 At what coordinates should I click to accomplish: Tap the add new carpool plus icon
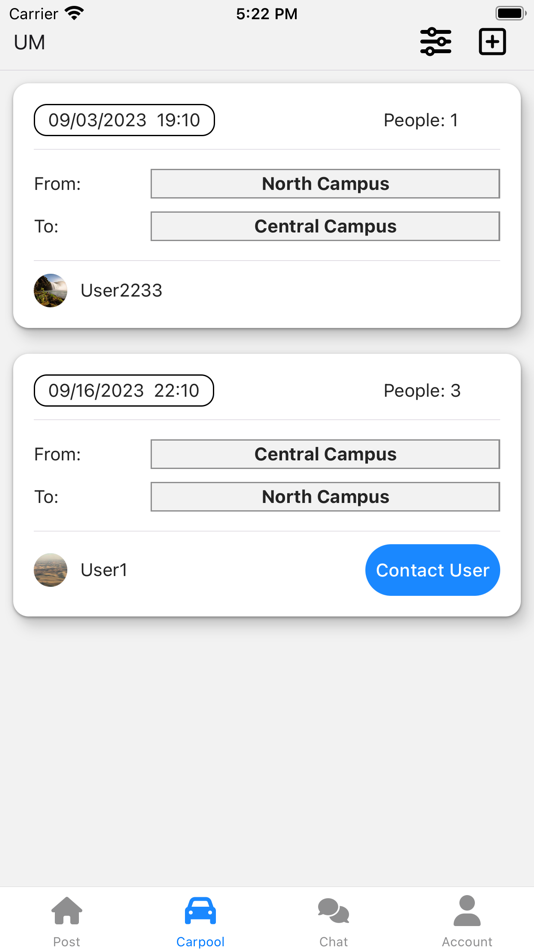pos(492,42)
